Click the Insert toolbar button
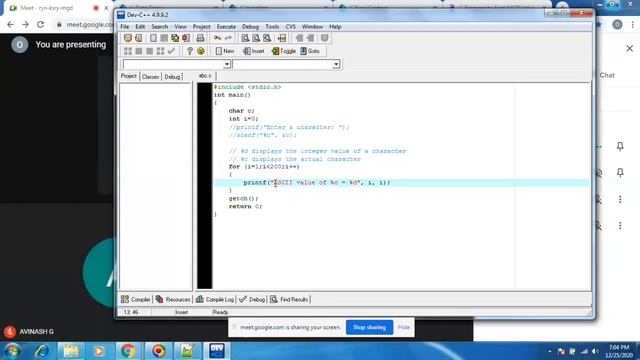640x360 pixels. [253, 51]
